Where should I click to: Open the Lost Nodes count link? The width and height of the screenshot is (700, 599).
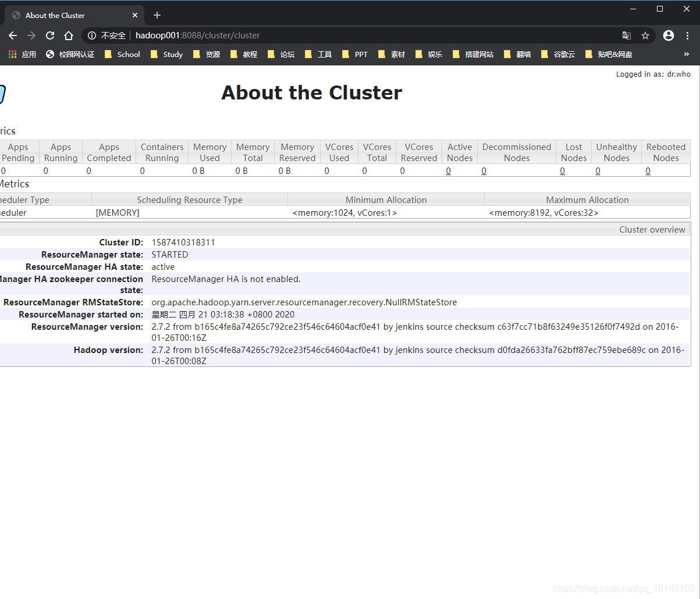click(x=562, y=171)
